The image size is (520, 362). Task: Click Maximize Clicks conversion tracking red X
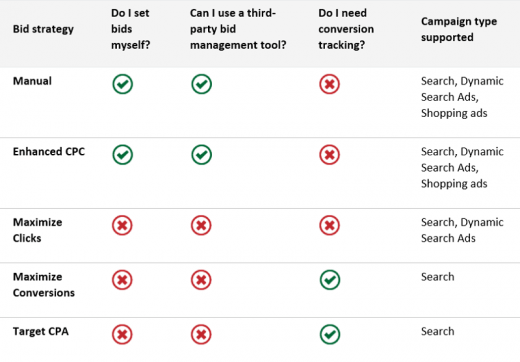(330, 226)
